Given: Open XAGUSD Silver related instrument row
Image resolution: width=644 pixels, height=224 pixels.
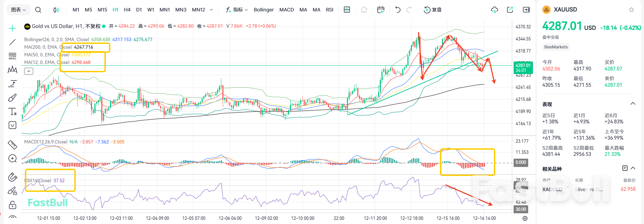Looking at the screenshot, I should (x=589, y=189).
